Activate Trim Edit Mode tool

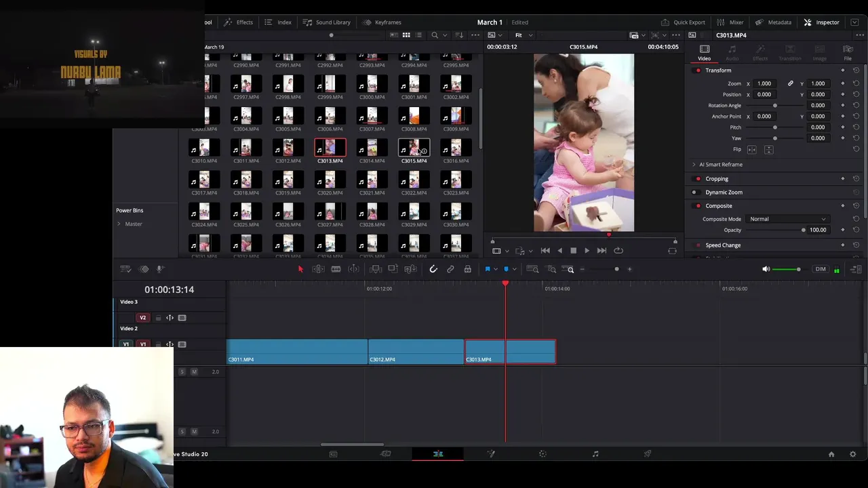[x=318, y=269]
